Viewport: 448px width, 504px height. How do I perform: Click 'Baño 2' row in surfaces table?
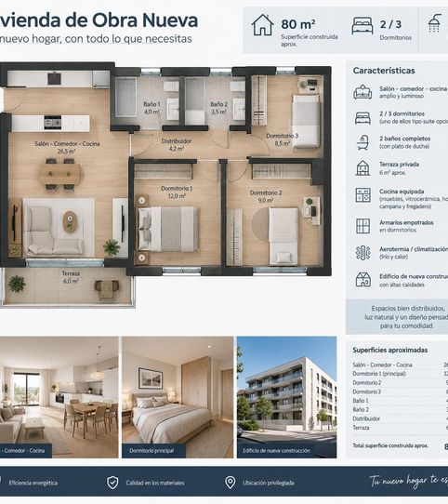(x=400, y=409)
